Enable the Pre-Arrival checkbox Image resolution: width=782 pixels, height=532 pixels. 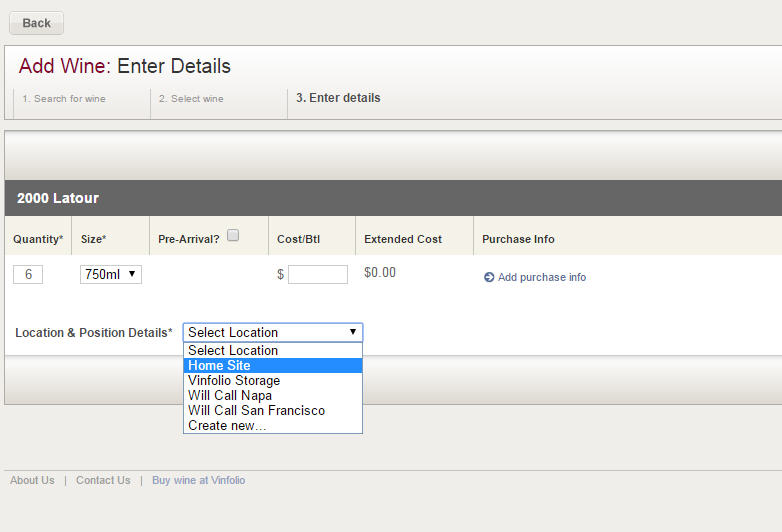click(x=233, y=235)
